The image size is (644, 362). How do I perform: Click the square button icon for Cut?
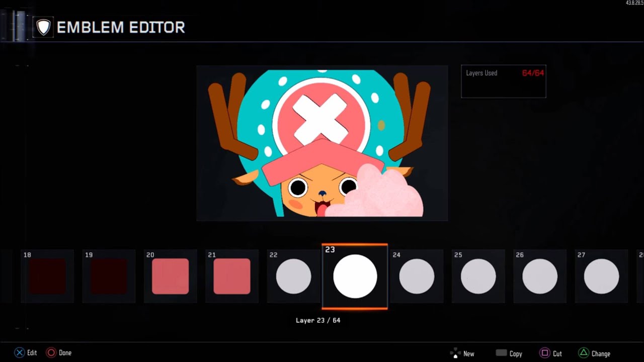[x=545, y=353]
